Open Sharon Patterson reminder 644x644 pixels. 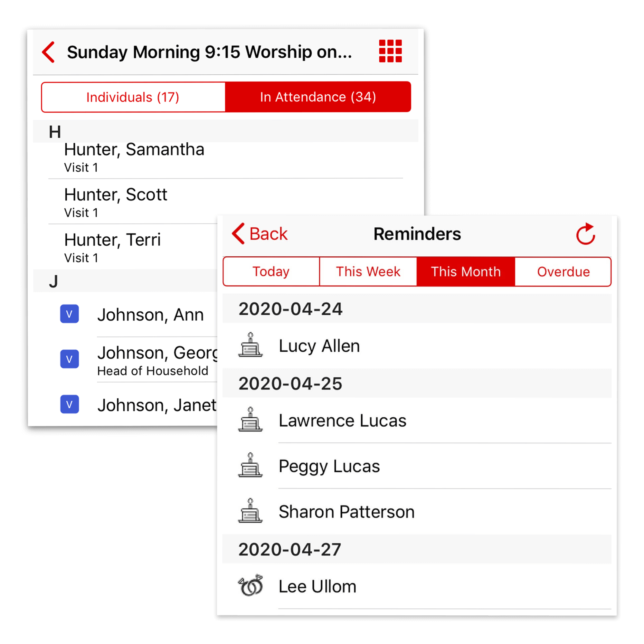tap(417, 512)
